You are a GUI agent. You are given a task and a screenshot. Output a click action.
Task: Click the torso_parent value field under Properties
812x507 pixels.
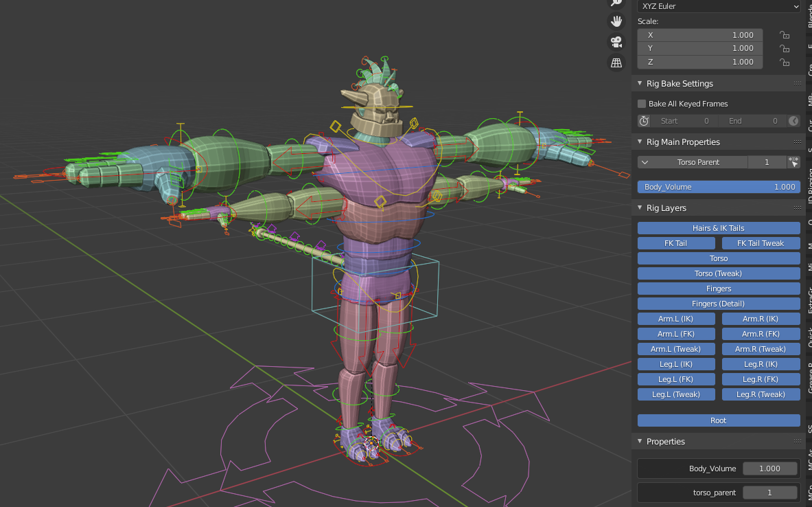point(769,492)
